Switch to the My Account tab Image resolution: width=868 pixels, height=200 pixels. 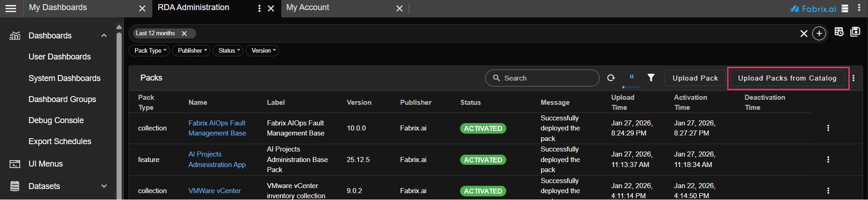pos(307,8)
